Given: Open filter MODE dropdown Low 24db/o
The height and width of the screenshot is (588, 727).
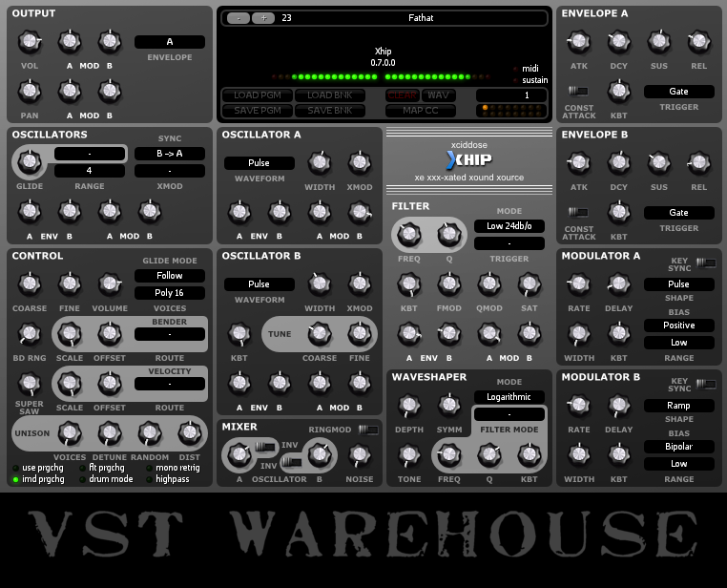Looking at the screenshot, I should [x=509, y=226].
